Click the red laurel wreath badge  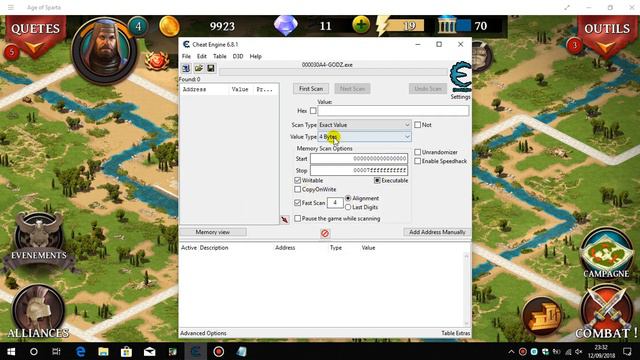pyautogui.click(x=157, y=61)
